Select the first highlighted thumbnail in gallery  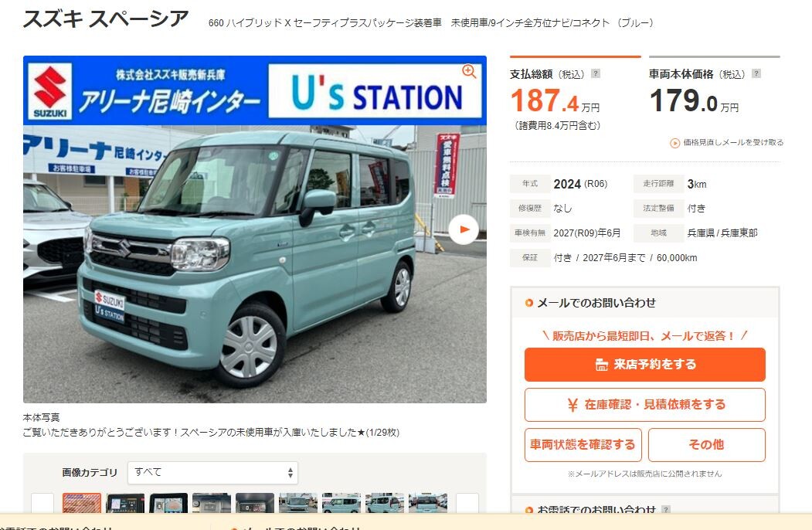tap(82, 503)
